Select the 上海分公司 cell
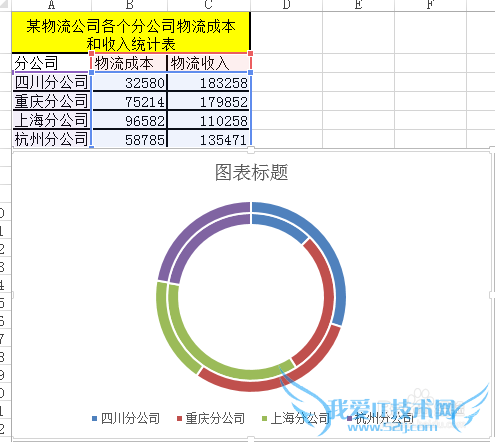 coord(51,120)
